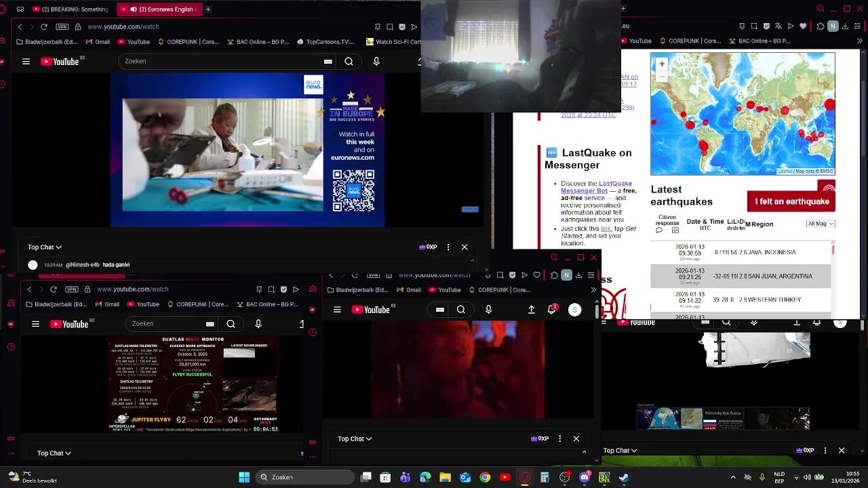This screenshot has width=868, height=488.
Task: Click the taskbar Zoeken search box
Action: pos(304,477)
